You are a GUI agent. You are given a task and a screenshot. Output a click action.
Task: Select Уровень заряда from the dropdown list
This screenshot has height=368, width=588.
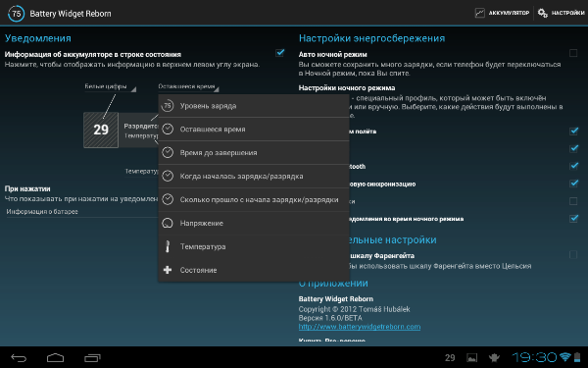point(254,106)
